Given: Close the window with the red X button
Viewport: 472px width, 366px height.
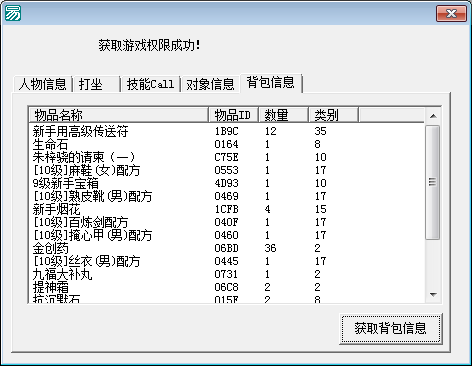Looking at the screenshot, I should pos(451,14).
